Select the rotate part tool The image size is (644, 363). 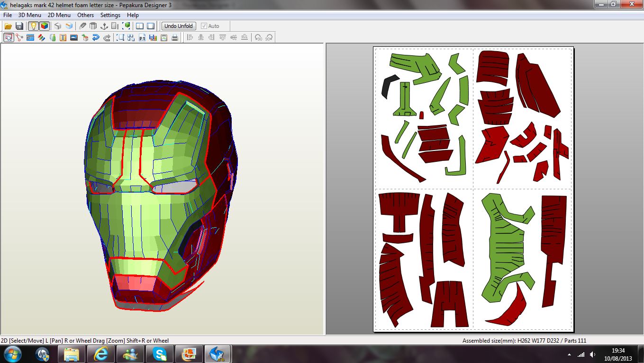[x=19, y=37]
